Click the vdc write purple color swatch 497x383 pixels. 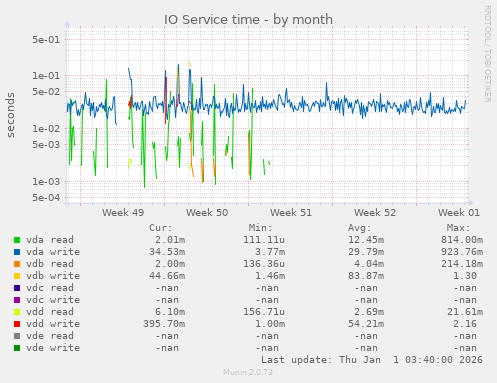[17, 300]
